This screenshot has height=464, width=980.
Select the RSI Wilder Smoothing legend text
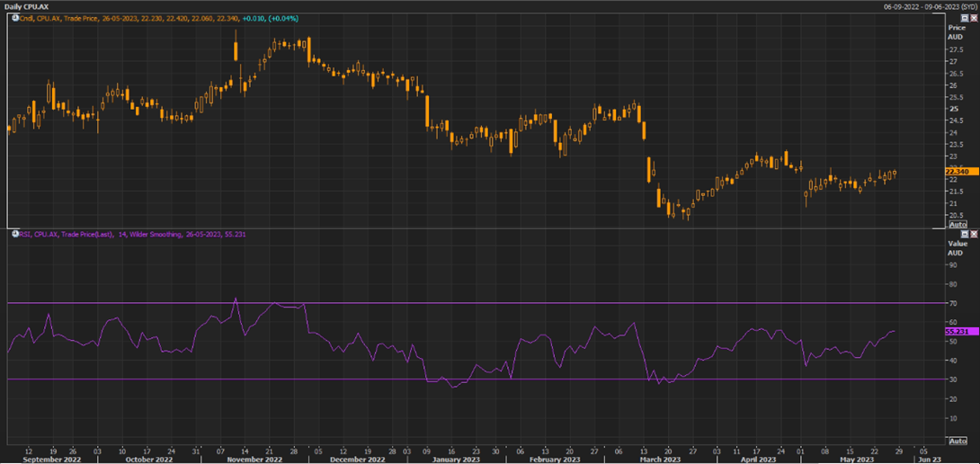point(135,234)
